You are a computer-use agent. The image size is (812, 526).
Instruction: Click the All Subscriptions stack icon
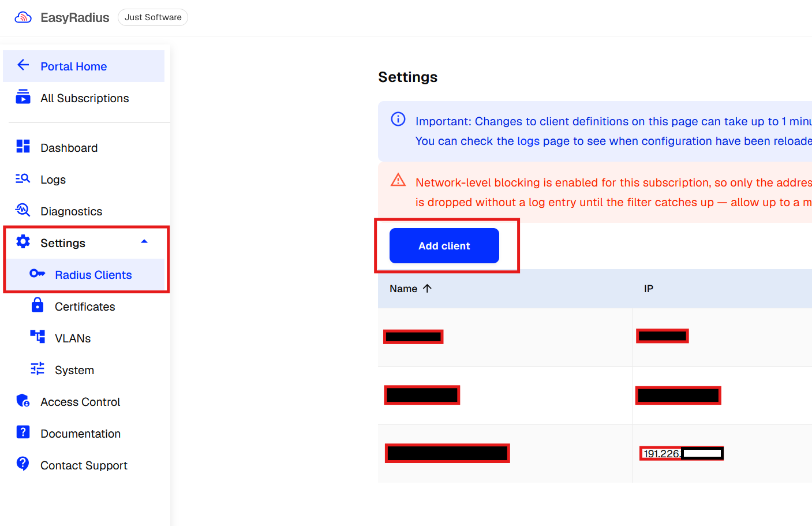tap(23, 97)
